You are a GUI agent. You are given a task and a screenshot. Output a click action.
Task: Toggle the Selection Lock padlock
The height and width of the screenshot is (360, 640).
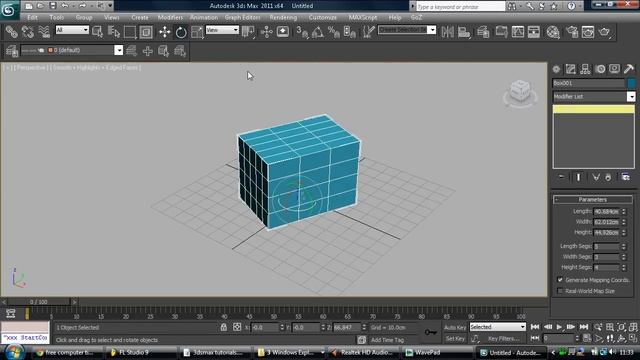[224, 327]
